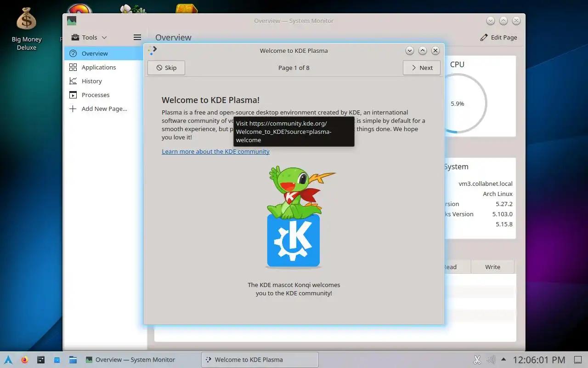Minimize the System Monitor window

(491, 21)
